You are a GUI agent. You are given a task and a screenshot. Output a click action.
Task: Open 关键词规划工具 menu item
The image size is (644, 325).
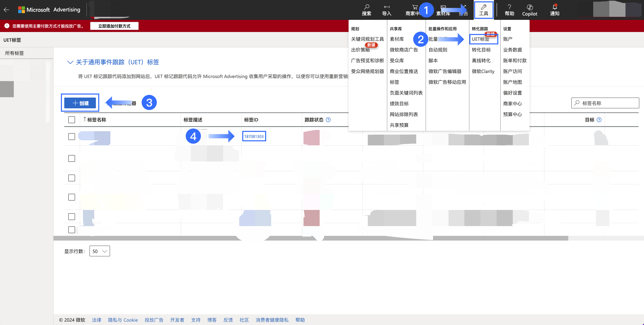coord(367,39)
